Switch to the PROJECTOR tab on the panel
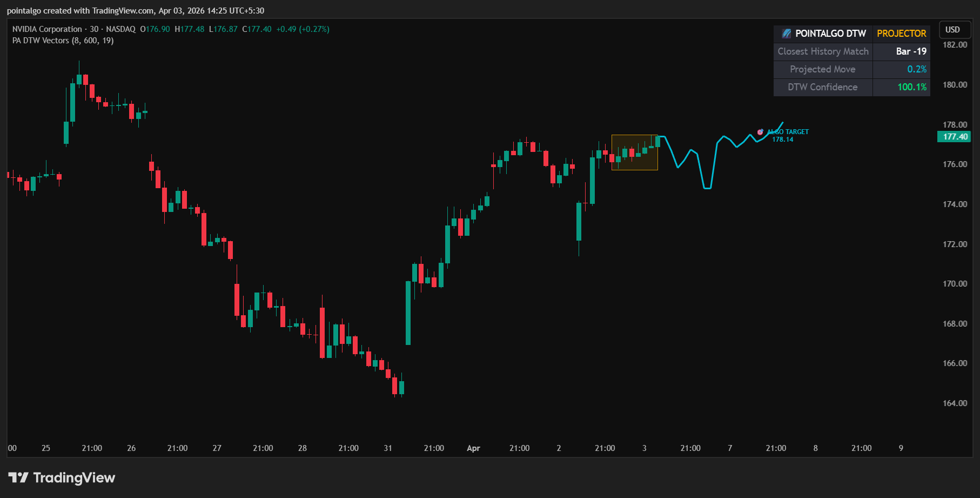This screenshot has width=980, height=498. point(901,33)
